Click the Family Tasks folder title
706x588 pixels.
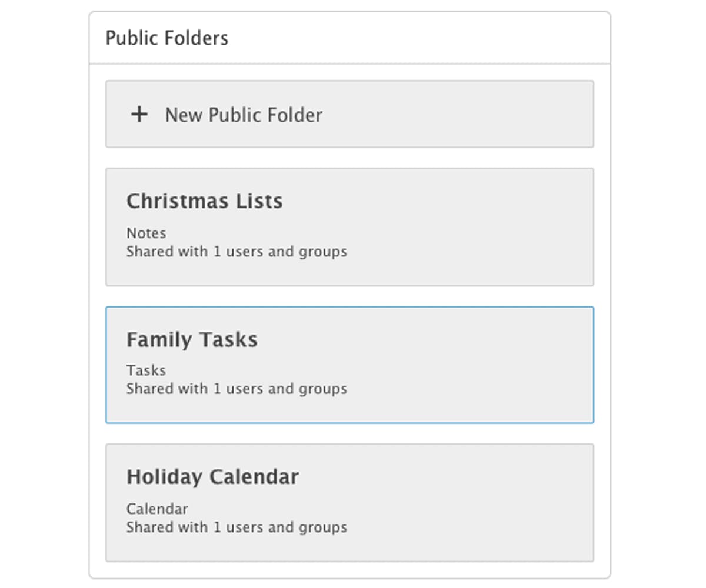192,339
